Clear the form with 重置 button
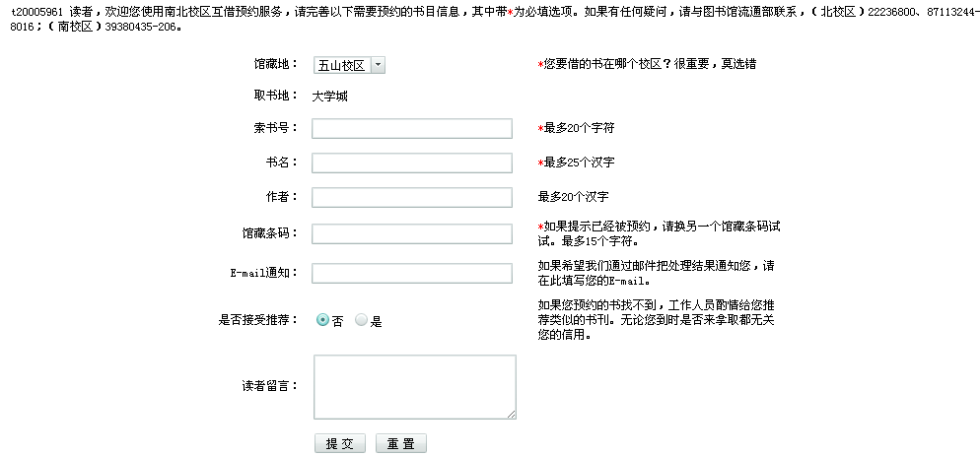Screen dimensions: 980x456 400,443
